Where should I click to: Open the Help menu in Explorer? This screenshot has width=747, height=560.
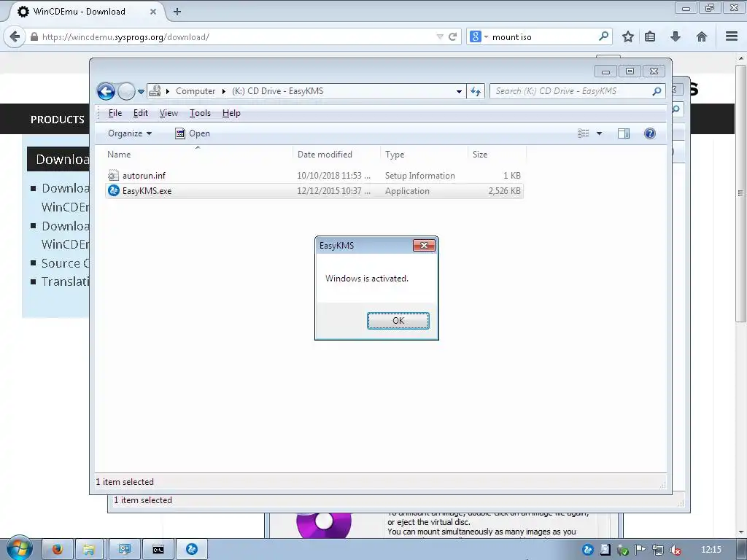231,113
